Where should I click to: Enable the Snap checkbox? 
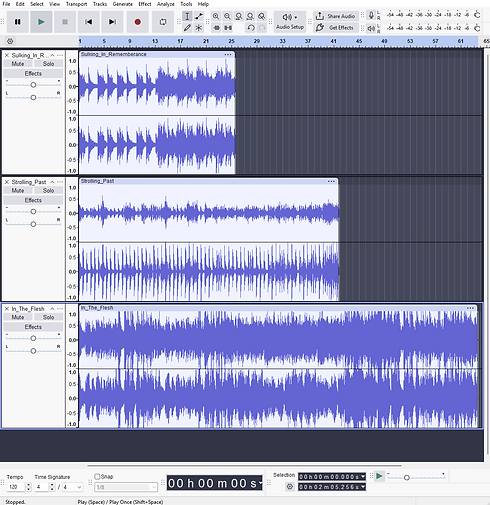[x=97, y=477]
